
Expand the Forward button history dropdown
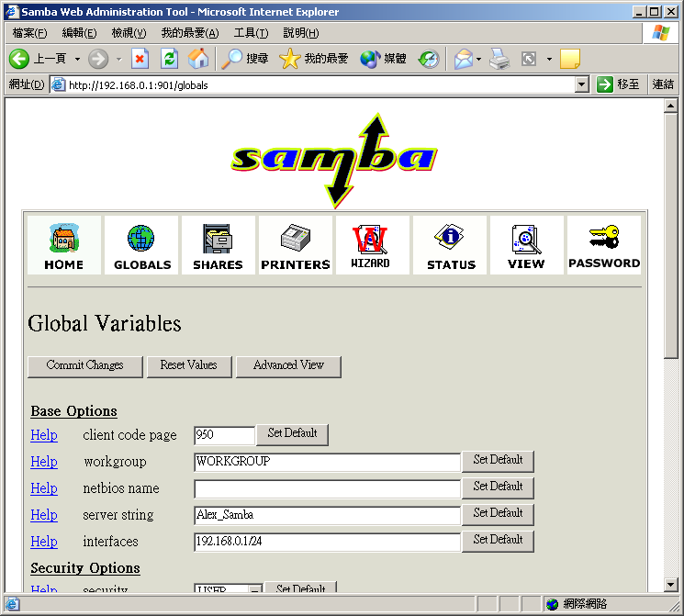[118, 59]
